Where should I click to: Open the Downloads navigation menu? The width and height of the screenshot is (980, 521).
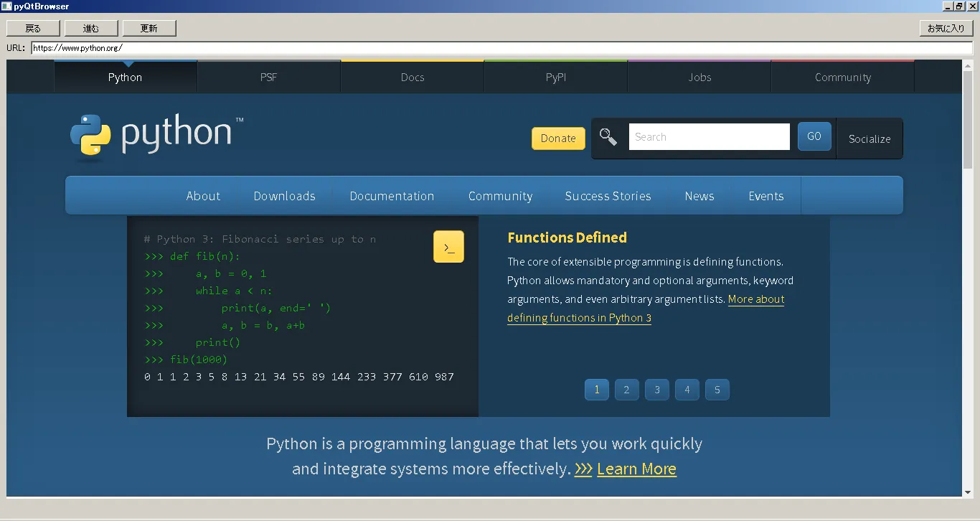pos(284,195)
